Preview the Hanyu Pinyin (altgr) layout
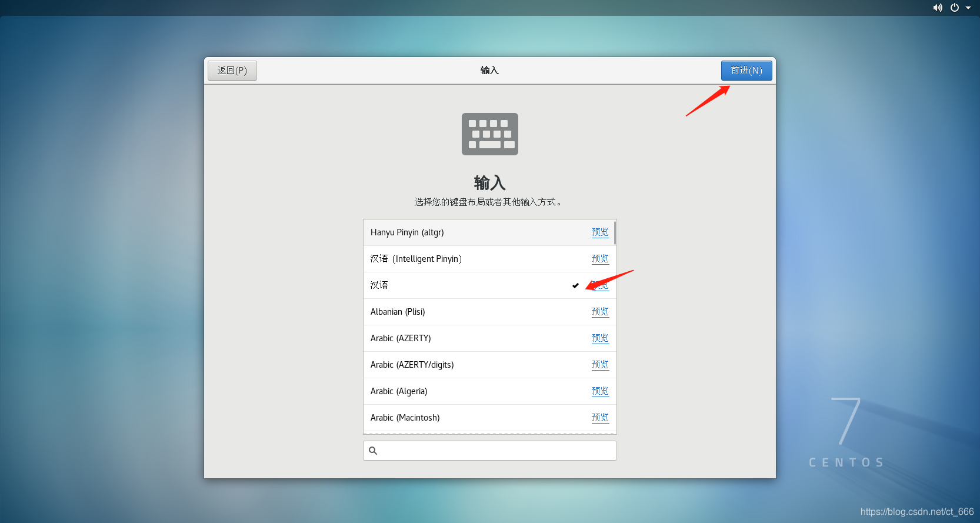The image size is (980, 523). pos(600,232)
